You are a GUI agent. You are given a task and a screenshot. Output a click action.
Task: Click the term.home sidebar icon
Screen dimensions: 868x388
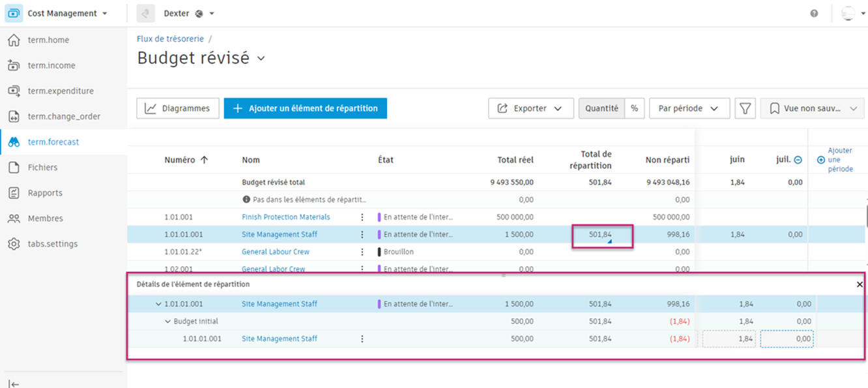point(14,40)
